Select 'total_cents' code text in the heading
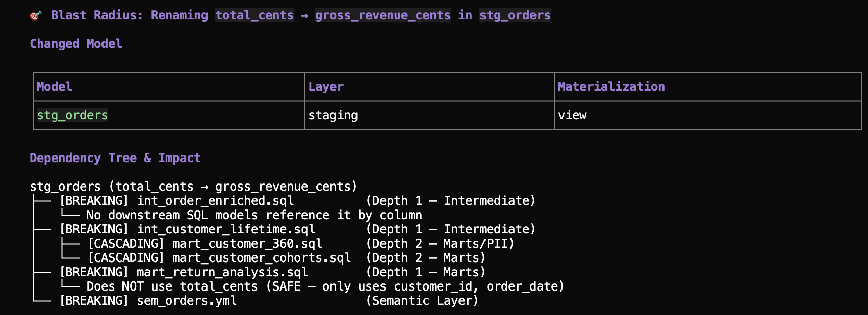868x315 pixels. 254,15
